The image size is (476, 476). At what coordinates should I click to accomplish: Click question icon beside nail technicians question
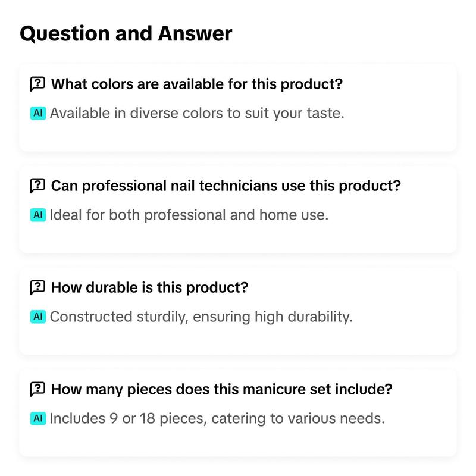[37, 186]
